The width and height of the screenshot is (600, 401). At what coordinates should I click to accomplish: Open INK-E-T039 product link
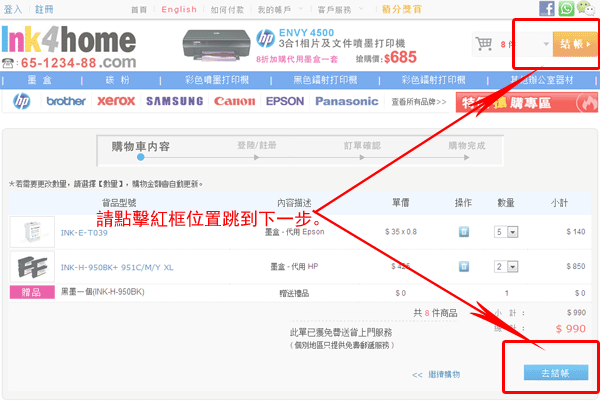coord(84,233)
